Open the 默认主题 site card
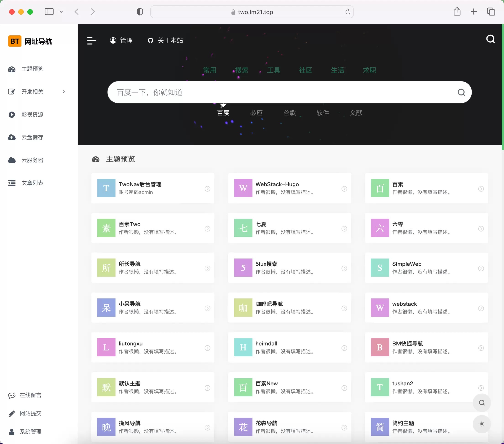The width and height of the screenshot is (504, 444). (153, 387)
